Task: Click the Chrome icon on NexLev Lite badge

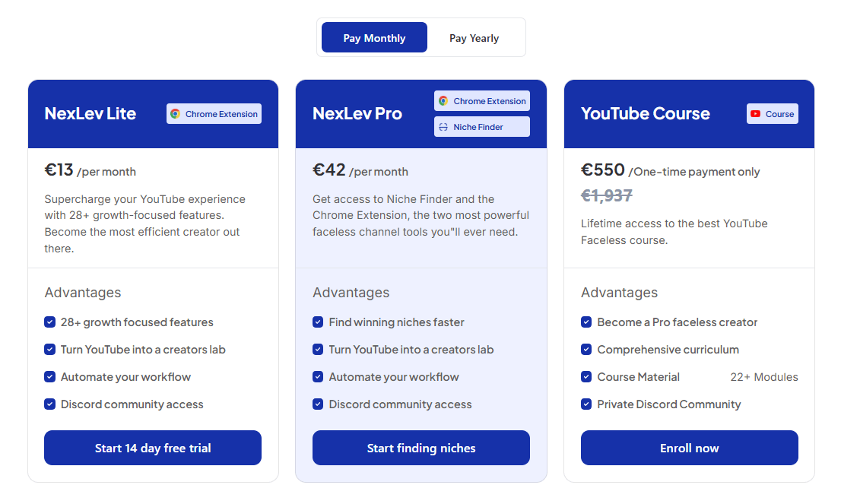Action: (176, 113)
